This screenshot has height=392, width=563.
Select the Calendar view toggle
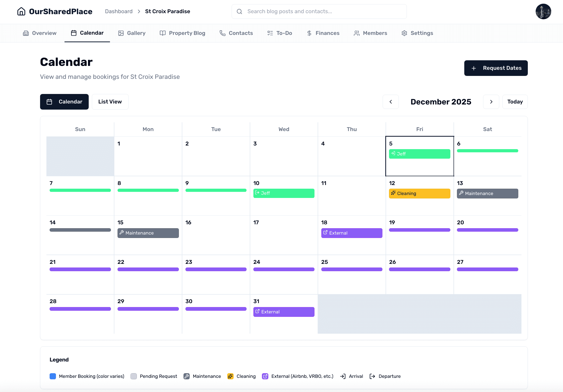coord(64,102)
